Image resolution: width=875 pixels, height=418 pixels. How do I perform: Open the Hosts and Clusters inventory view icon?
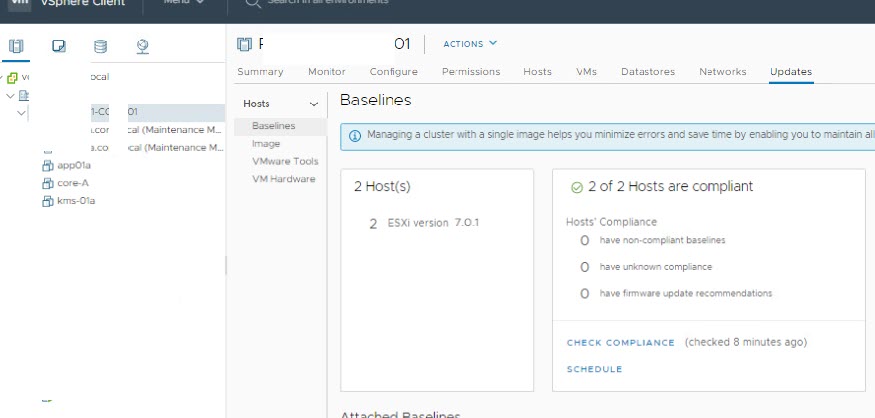point(16,46)
